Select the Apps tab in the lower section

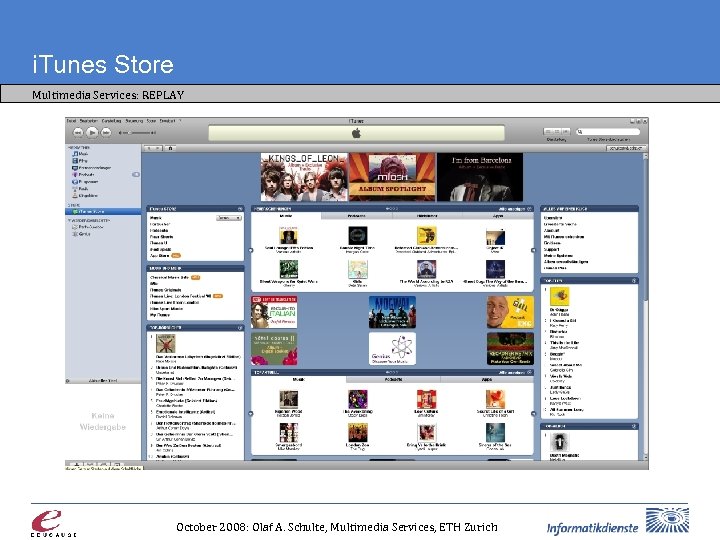[x=487, y=380]
